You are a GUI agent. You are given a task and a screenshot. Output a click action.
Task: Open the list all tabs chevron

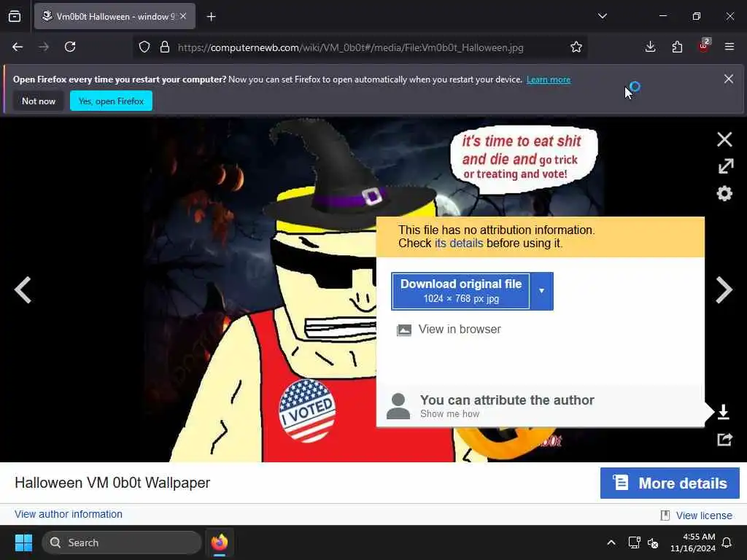[x=602, y=16]
